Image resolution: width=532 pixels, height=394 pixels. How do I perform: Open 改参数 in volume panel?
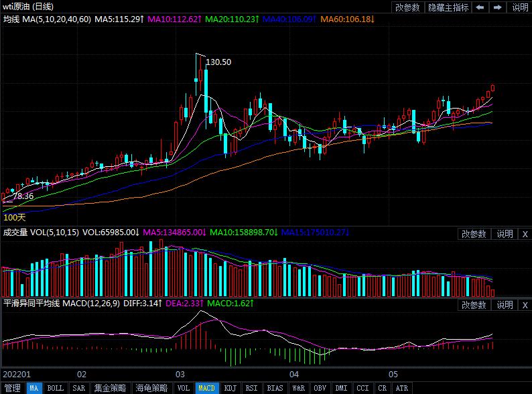pos(474,234)
